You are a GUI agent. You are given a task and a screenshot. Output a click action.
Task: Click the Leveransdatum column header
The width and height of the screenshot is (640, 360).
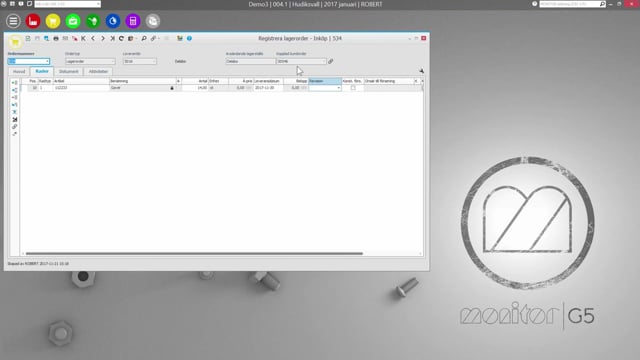269,81
